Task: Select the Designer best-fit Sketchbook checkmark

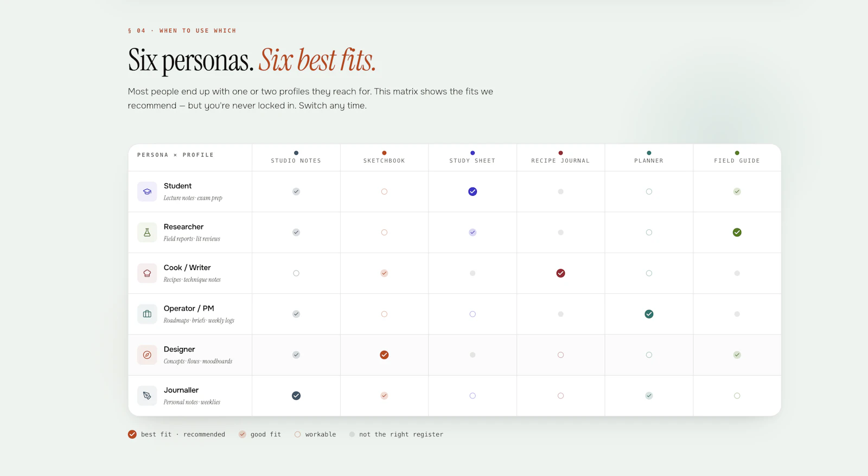Action: (384, 355)
